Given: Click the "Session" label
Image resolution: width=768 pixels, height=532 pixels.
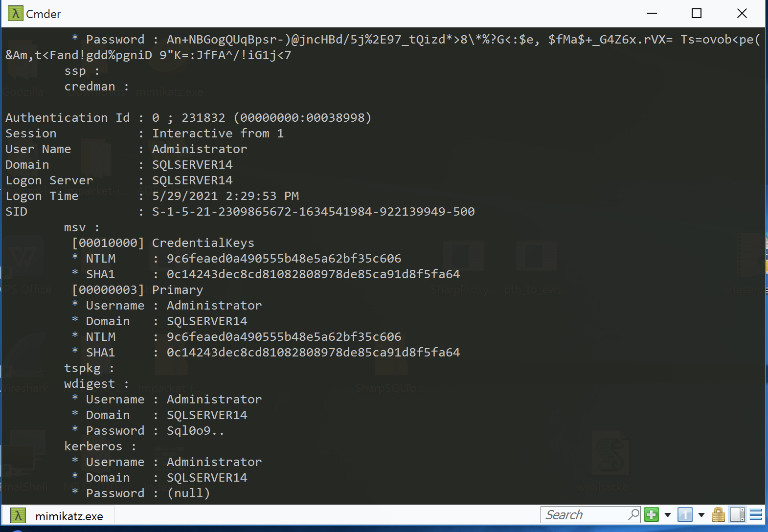Looking at the screenshot, I should click(x=31, y=133).
